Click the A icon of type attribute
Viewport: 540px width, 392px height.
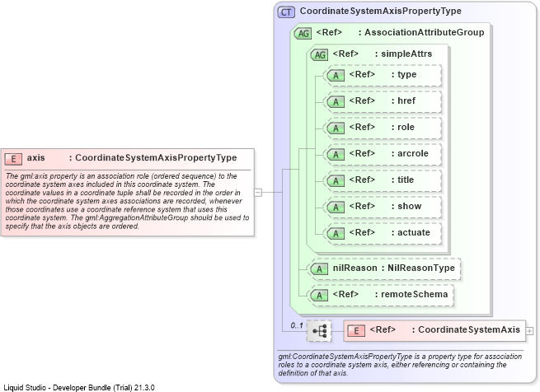[x=336, y=76]
